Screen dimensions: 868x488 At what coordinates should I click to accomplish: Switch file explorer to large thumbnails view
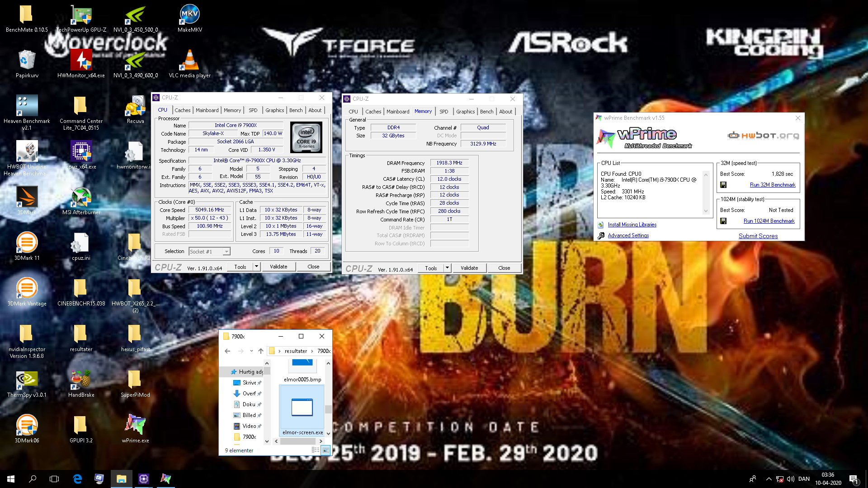click(325, 450)
